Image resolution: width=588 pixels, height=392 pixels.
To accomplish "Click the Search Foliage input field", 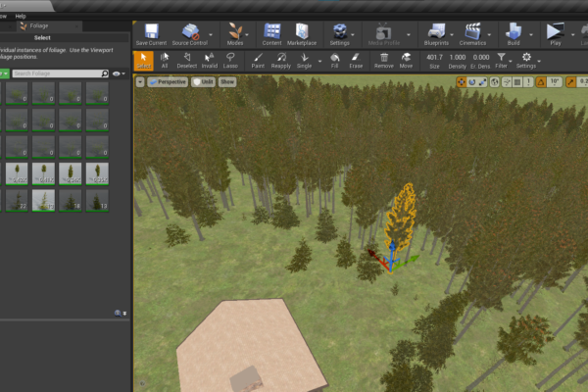I will pyautogui.click(x=57, y=73).
